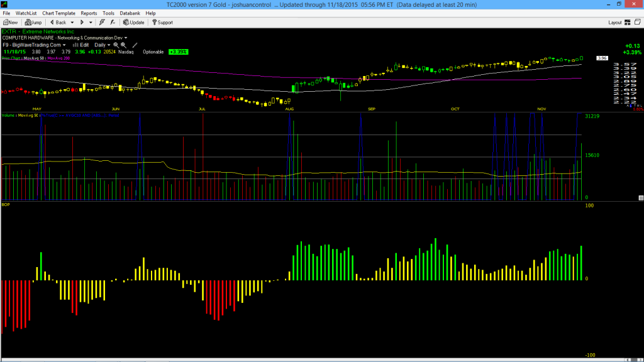644x362 pixels.
Task: Click the EXTR - Extreme Networks Inc symbol title
Action: (38, 31)
